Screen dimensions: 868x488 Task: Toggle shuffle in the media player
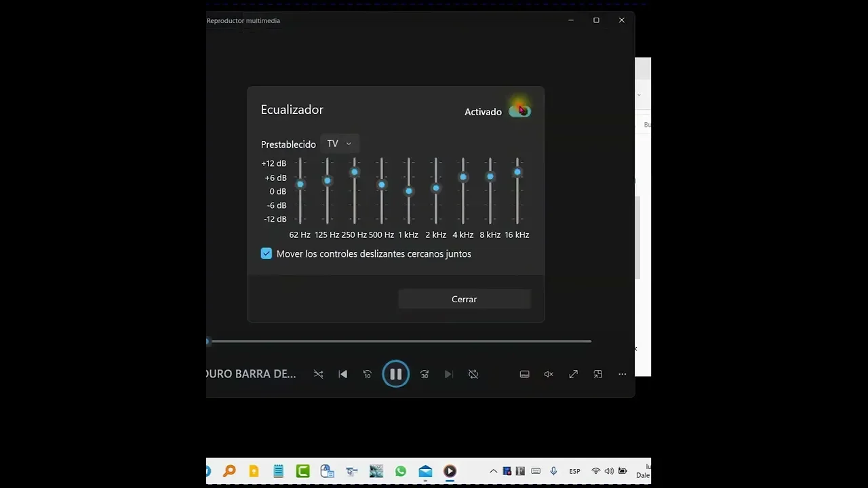(318, 374)
